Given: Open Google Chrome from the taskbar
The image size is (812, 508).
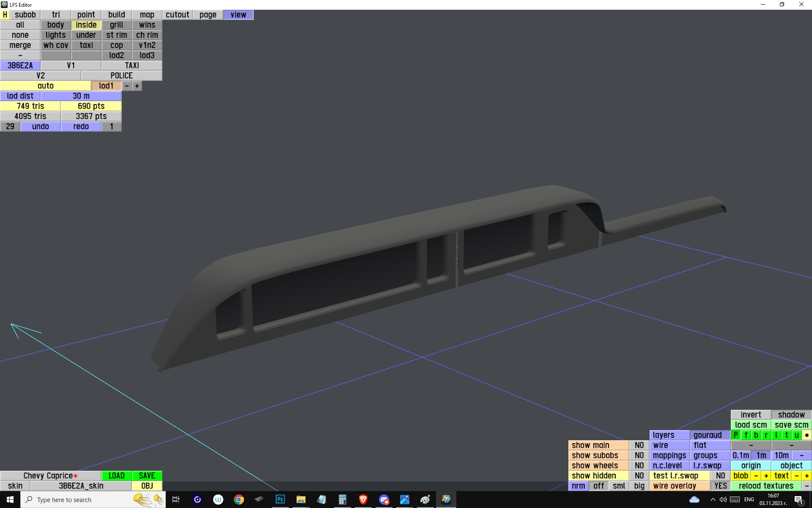Looking at the screenshot, I should click(239, 500).
